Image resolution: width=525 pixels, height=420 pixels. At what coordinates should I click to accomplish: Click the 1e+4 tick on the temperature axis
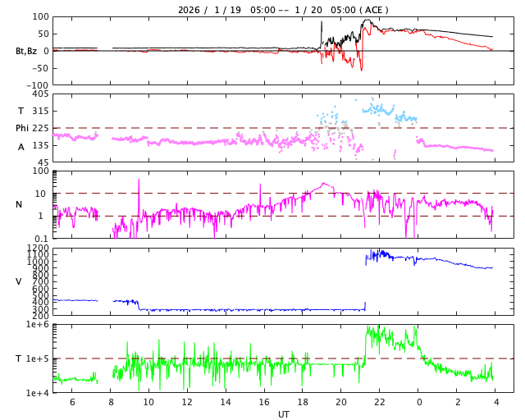point(38,393)
